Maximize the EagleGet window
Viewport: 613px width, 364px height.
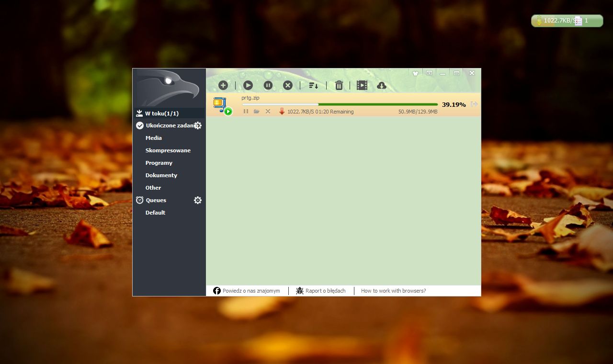456,73
